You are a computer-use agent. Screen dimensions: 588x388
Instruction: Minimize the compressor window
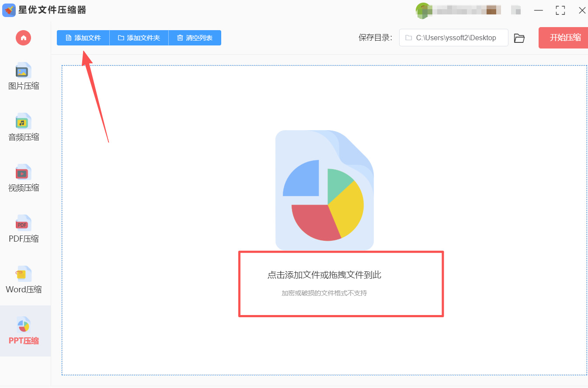539,10
